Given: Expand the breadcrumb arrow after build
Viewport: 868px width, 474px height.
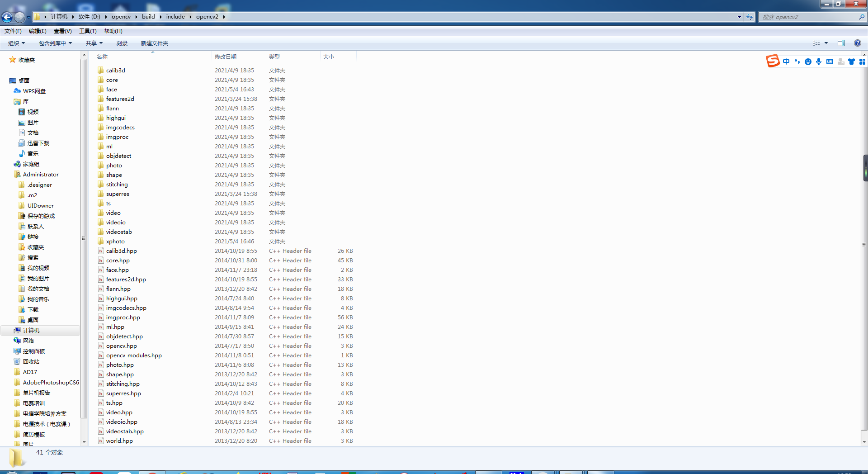Looking at the screenshot, I should click(160, 17).
